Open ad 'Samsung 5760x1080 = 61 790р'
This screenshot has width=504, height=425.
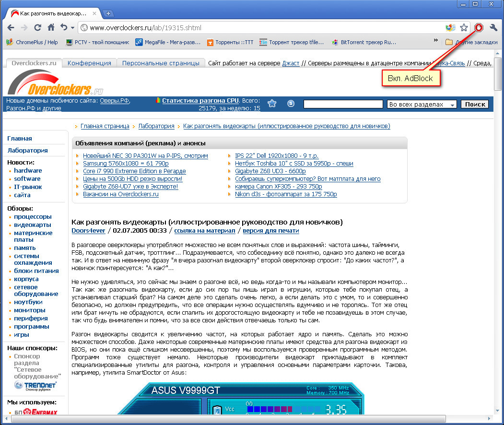[x=126, y=164]
